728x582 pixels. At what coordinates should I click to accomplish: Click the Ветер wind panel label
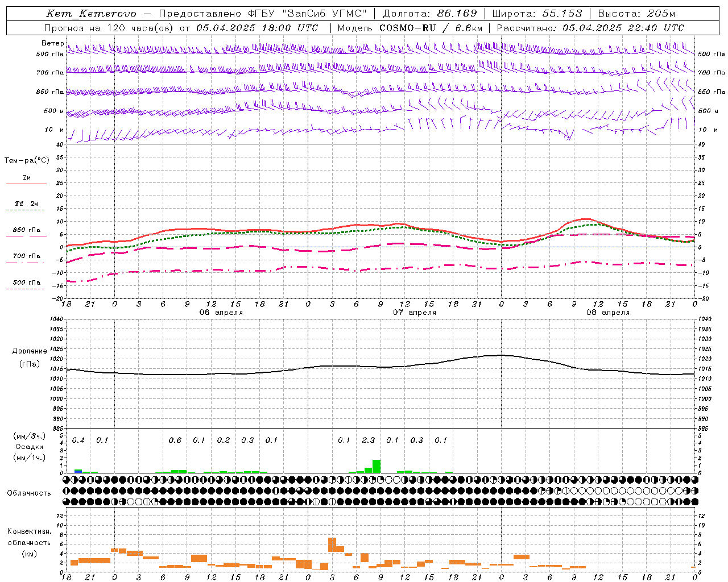[x=52, y=43]
